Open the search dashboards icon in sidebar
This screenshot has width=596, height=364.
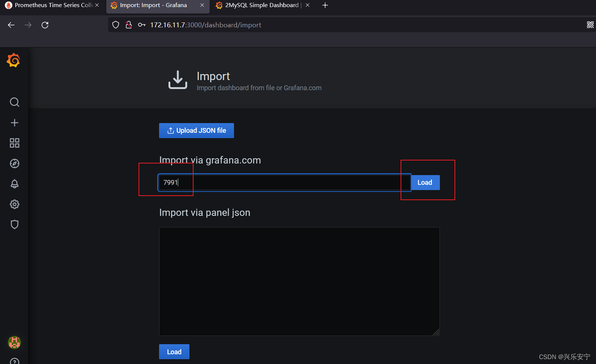tap(14, 102)
